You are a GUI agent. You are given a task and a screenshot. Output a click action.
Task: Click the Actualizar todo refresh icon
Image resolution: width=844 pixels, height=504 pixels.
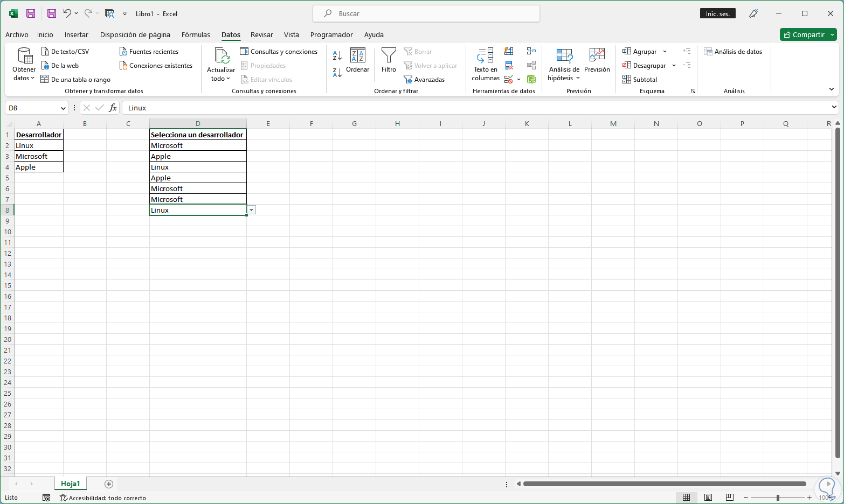click(222, 55)
